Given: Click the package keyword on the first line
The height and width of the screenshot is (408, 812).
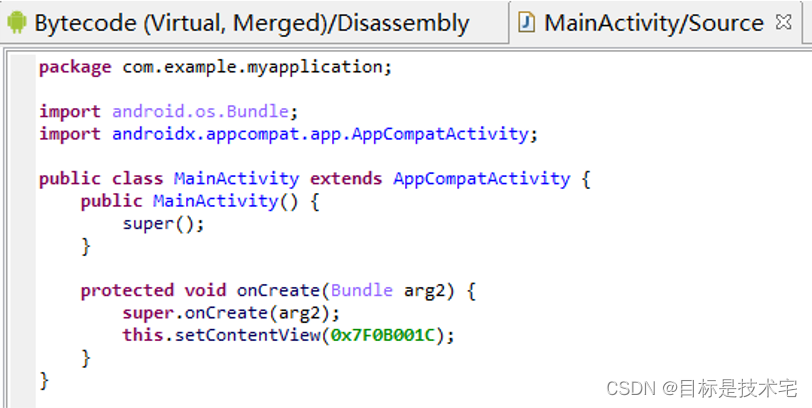Looking at the screenshot, I should (x=75, y=67).
